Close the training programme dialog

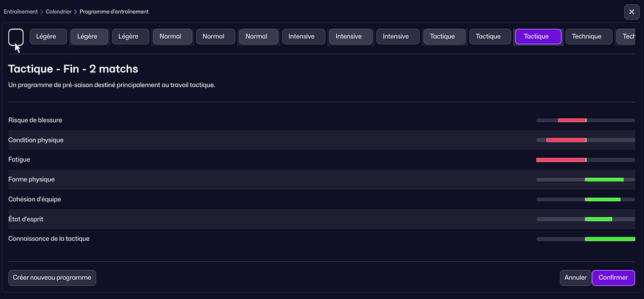pyautogui.click(x=631, y=12)
